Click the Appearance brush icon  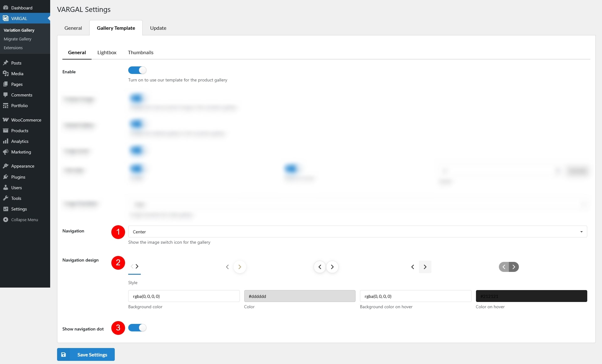click(x=6, y=166)
